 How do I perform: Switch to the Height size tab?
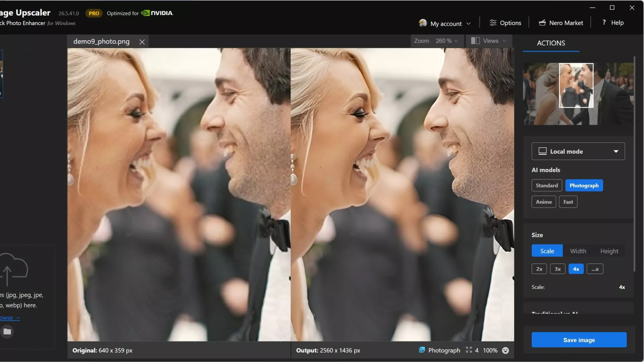click(x=609, y=251)
